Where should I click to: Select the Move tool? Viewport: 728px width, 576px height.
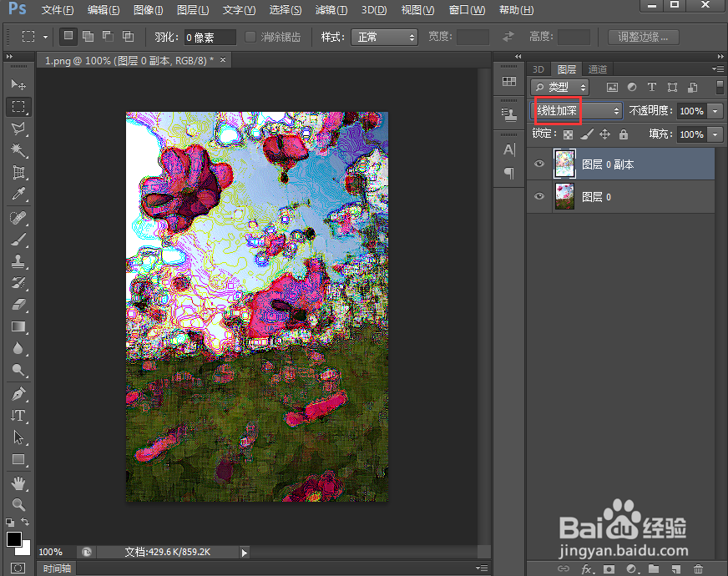(x=18, y=84)
